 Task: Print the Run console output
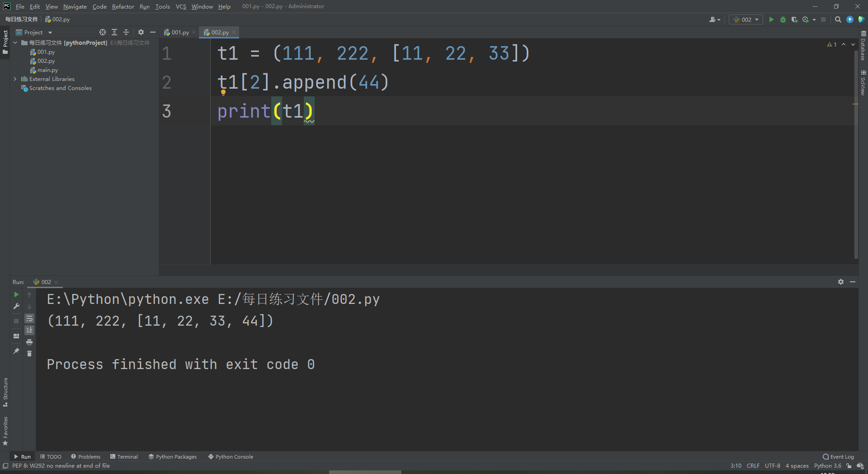tap(29, 342)
